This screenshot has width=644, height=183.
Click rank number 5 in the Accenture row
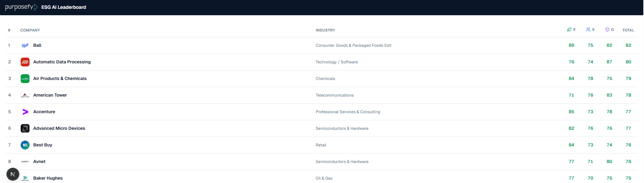point(9,112)
